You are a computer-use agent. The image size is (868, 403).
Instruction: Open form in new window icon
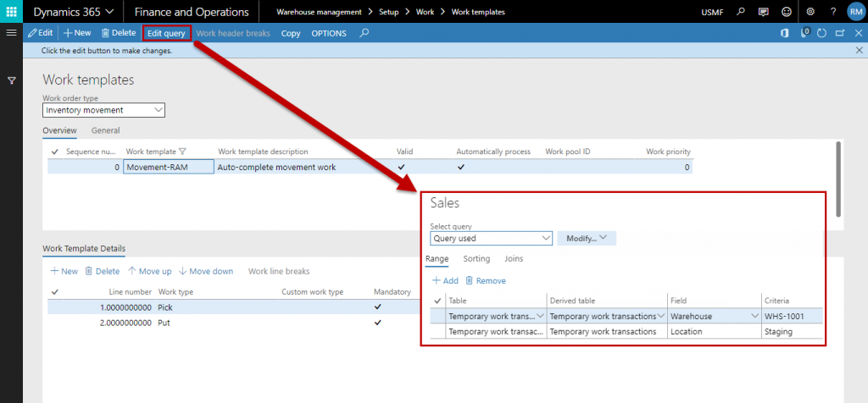[840, 33]
